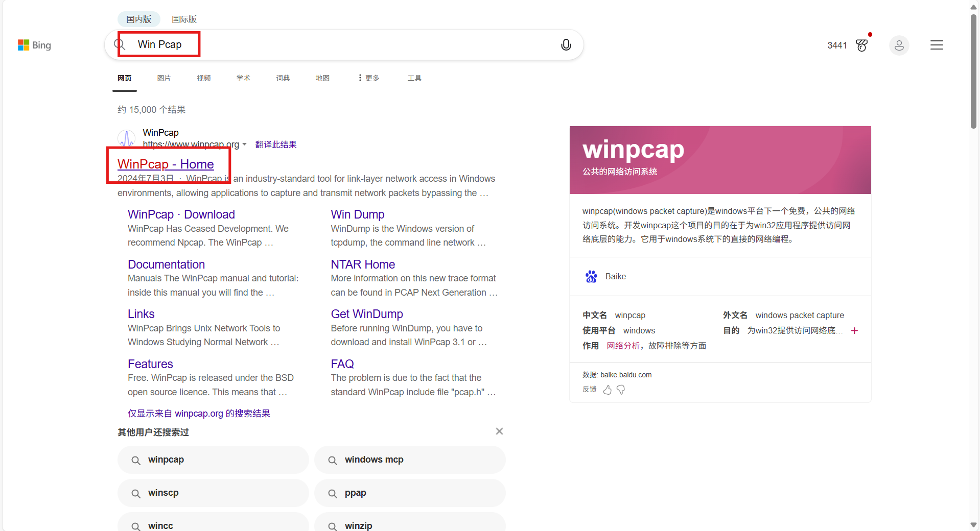Open the 工具 search tools

[x=414, y=78]
